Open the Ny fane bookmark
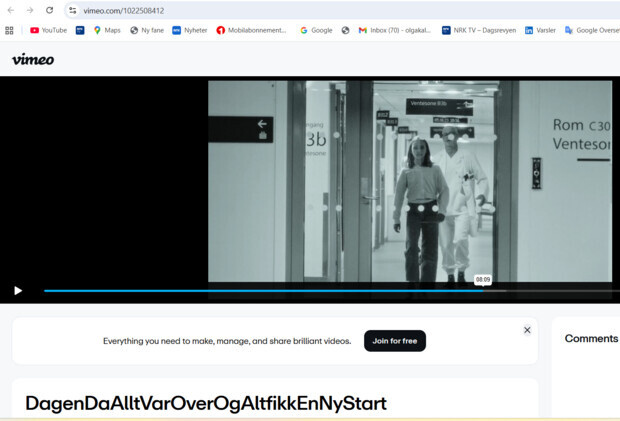Viewport: 620px width, 421px height. (x=147, y=30)
